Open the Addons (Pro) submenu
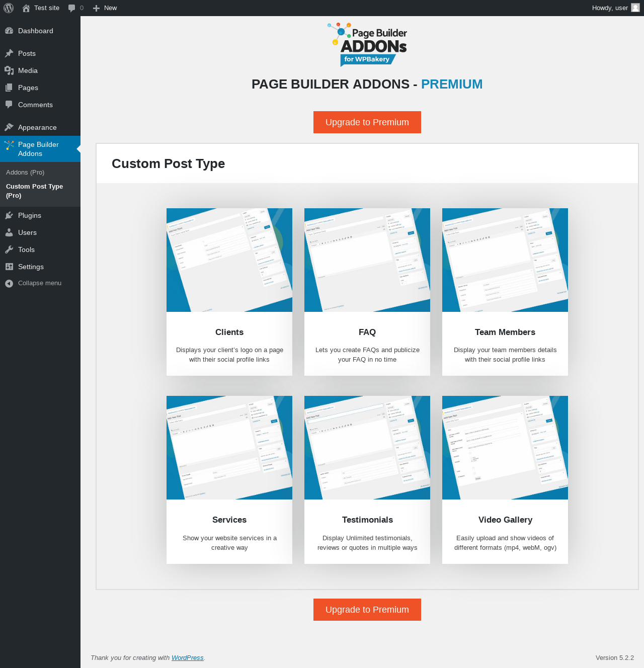The width and height of the screenshot is (644, 668). 25,172
